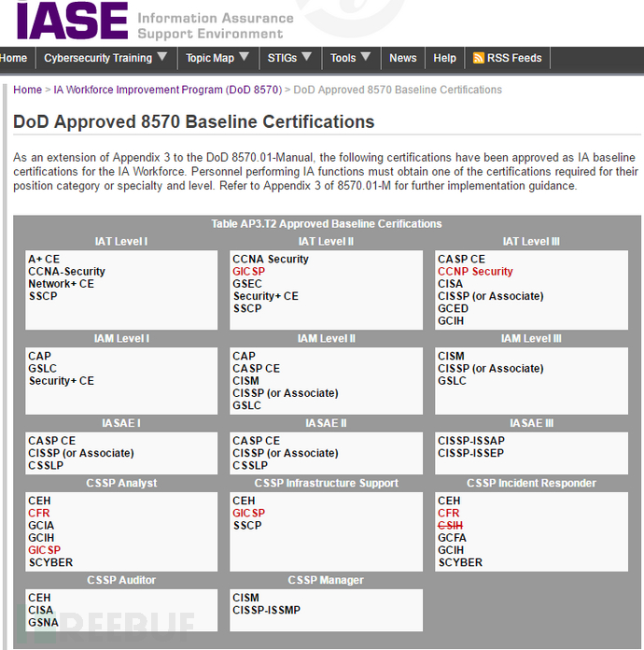This screenshot has width=644, height=650.
Task: Select A+ CE under IAT Level I
Action: point(44,259)
